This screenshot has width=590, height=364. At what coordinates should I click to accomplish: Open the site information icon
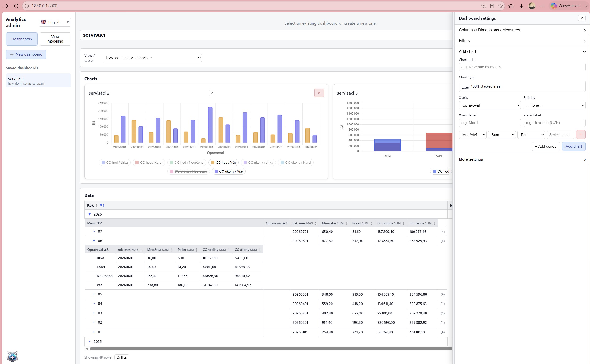point(27,6)
